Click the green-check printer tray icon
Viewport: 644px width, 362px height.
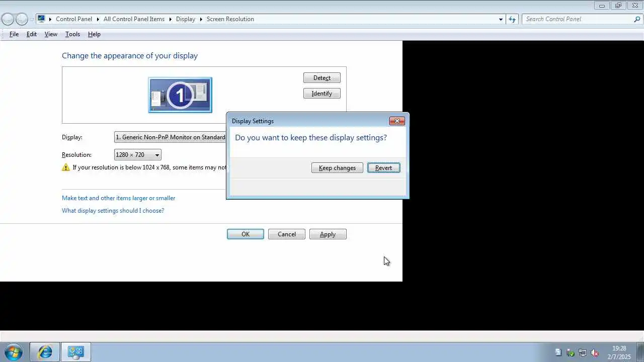tap(571, 352)
